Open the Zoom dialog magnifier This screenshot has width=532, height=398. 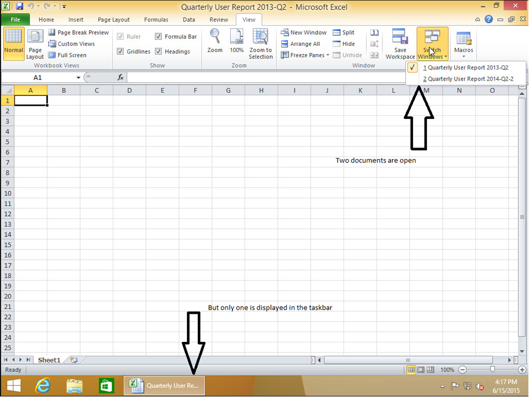pos(215,41)
